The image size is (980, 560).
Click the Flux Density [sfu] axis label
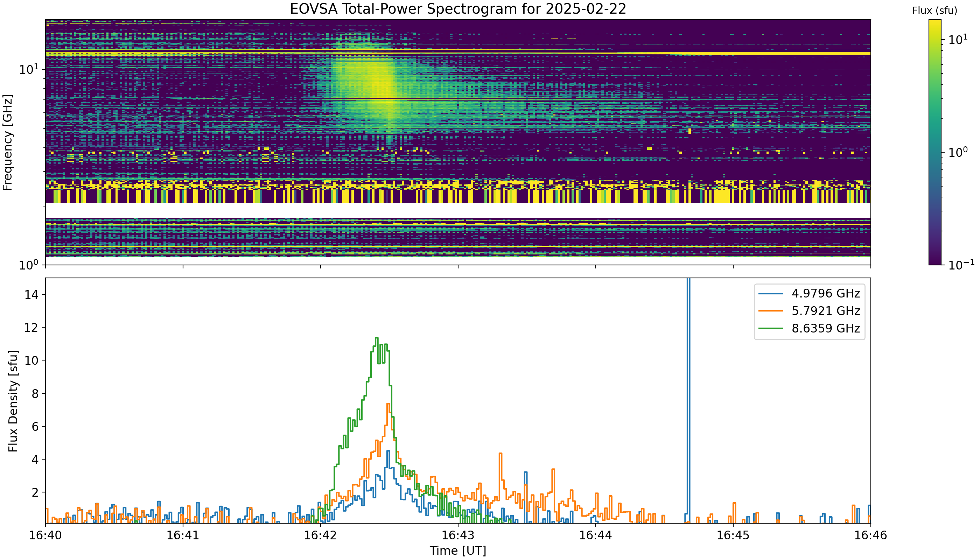[13, 401]
